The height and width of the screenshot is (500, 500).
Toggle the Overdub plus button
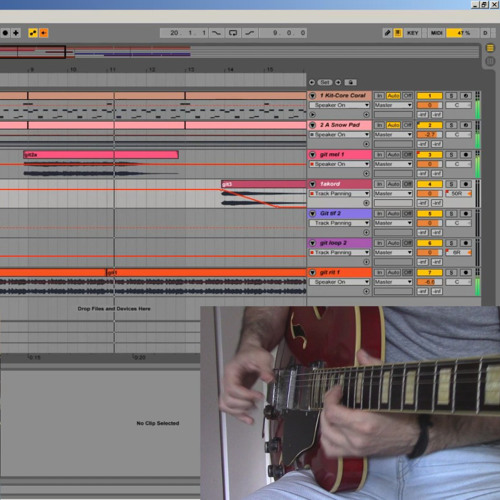(x=16, y=33)
